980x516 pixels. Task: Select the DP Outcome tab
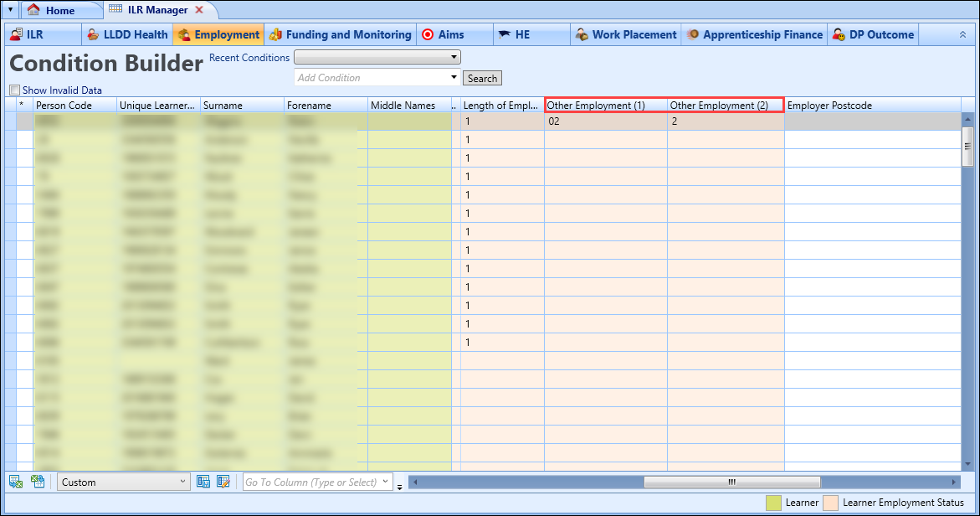[873, 35]
